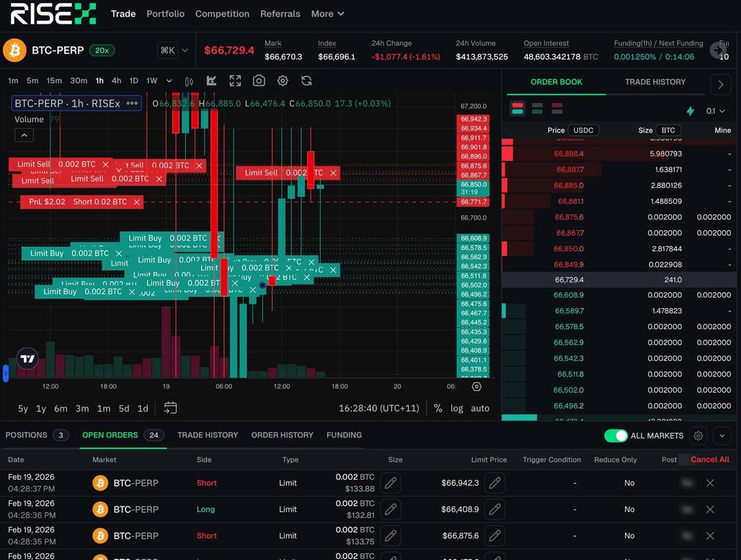Viewport: 741px width, 560px height.
Task: Click the chart refresh icon
Action: click(306, 81)
